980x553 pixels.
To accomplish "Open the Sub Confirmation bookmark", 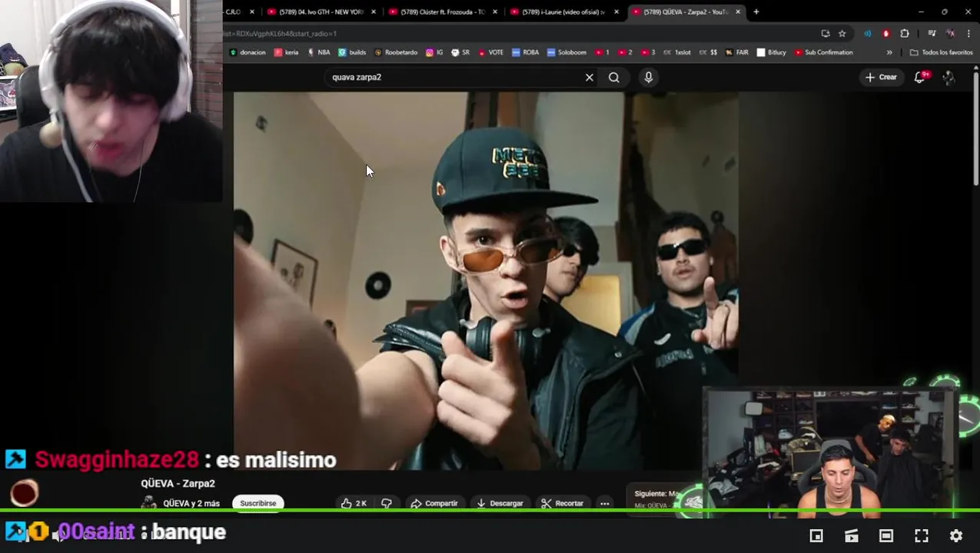I will coord(824,52).
